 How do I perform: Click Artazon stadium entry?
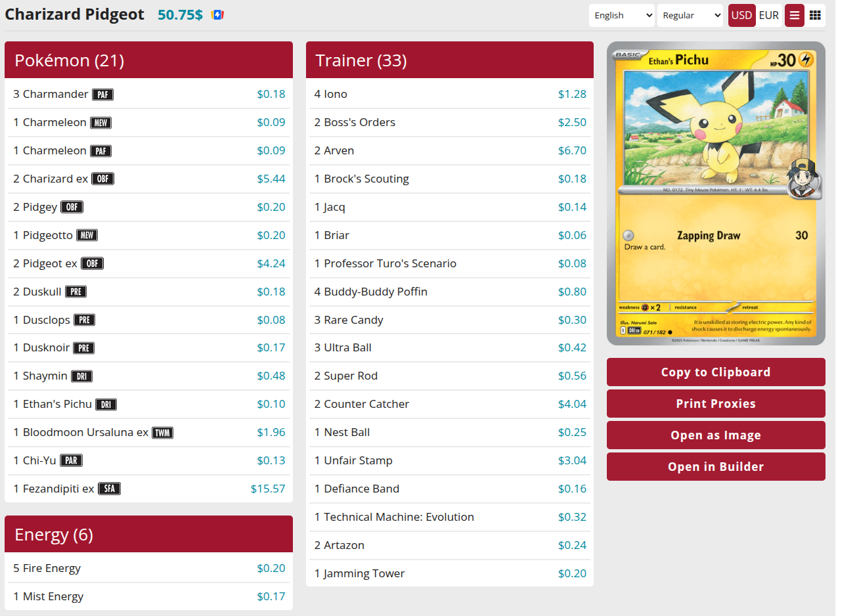coord(450,546)
